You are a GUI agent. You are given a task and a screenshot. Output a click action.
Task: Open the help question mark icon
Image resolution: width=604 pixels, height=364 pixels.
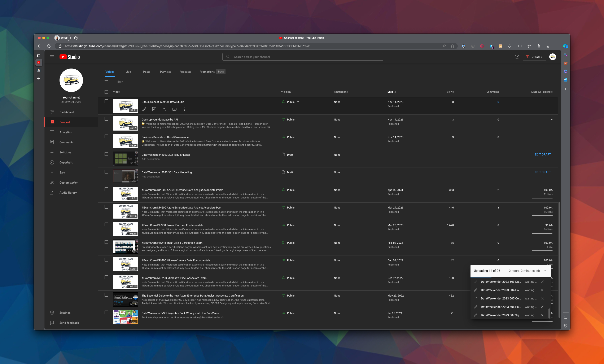coord(517,57)
